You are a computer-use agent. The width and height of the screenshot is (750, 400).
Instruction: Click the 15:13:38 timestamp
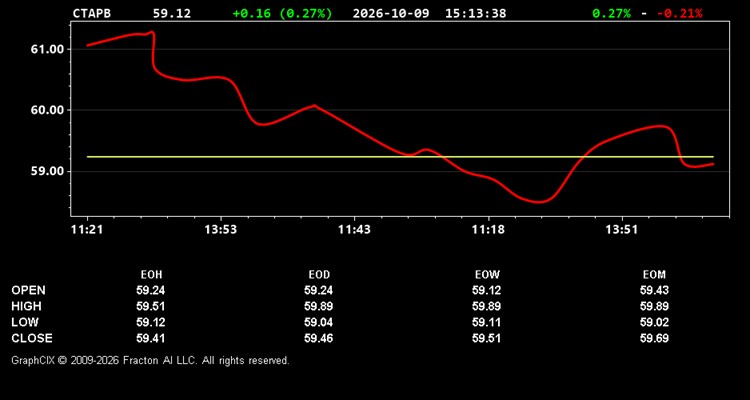475,13
